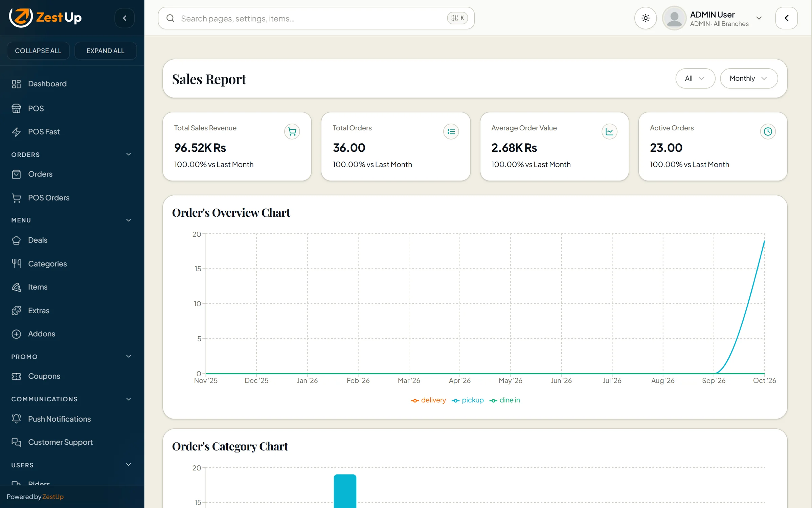Screen dimensions: 812x508
Task: Click the ZestUp logo
Action: point(45,17)
